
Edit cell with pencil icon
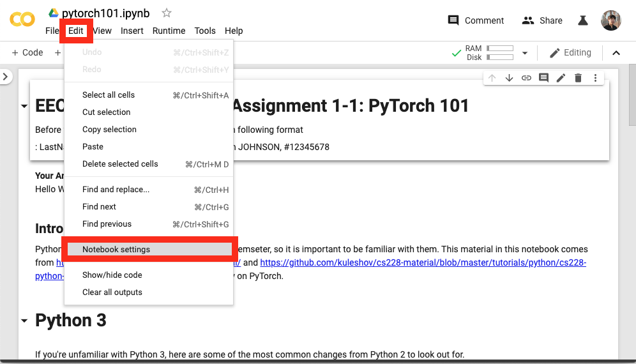[561, 78]
